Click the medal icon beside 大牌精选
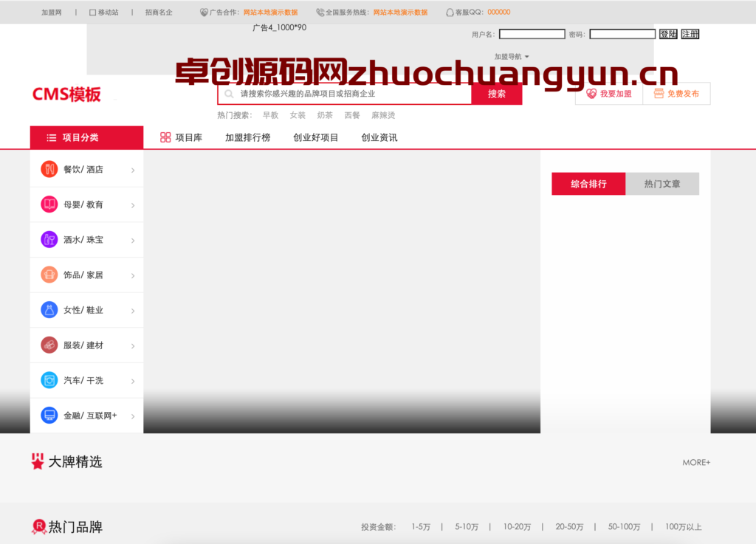 pos(38,461)
